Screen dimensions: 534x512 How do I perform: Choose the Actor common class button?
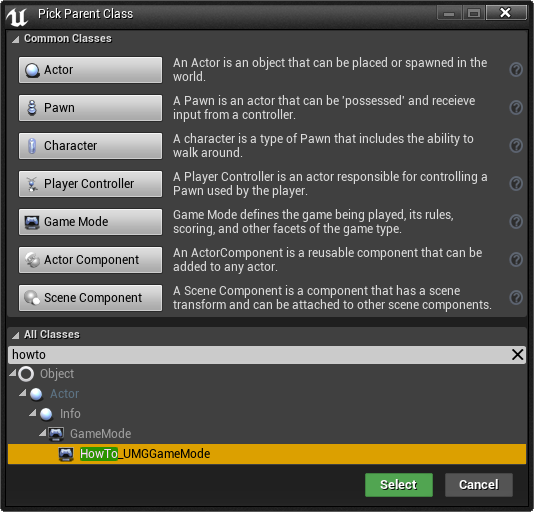tap(90, 70)
